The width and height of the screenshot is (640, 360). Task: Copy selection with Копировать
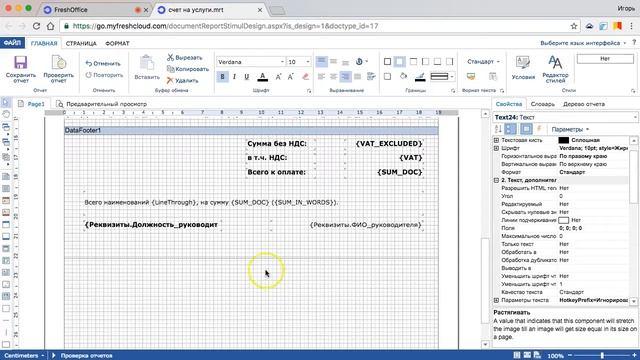[188, 69]
